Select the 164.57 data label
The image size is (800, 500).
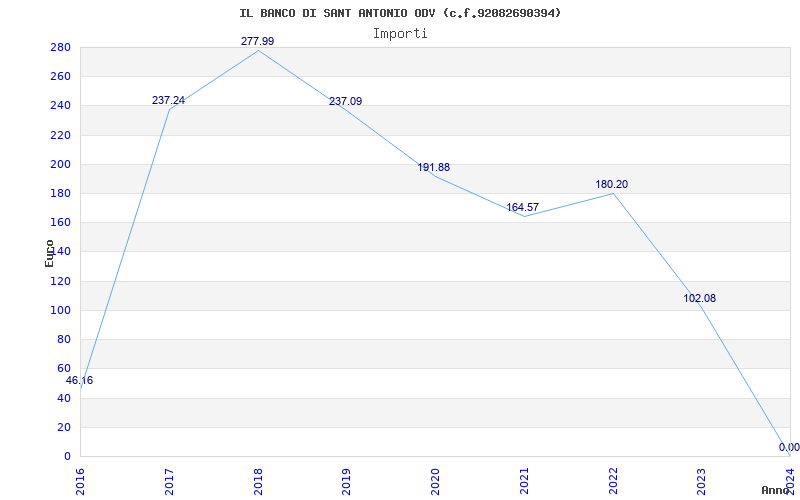(x=522, y=208)
